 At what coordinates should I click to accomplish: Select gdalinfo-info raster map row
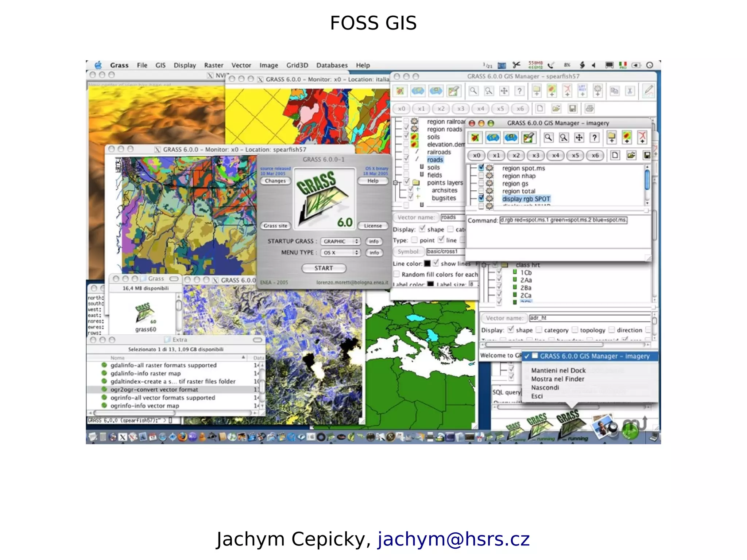[174, 373]
